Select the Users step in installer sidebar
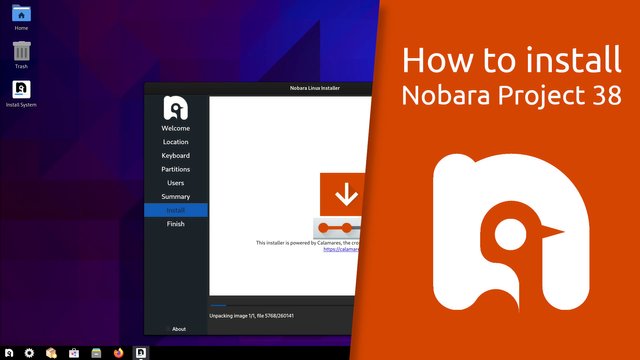640x360 pixels. [x=176, y=183]
